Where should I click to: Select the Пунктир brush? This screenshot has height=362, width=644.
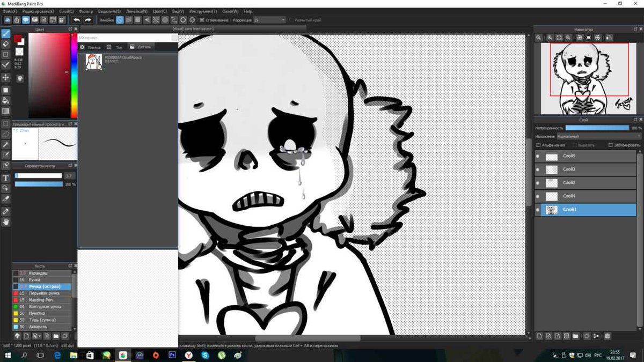[42, 313]
